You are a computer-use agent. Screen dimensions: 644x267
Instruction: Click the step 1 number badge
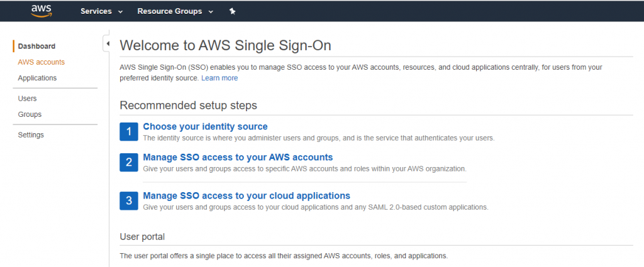coord(129,131)
